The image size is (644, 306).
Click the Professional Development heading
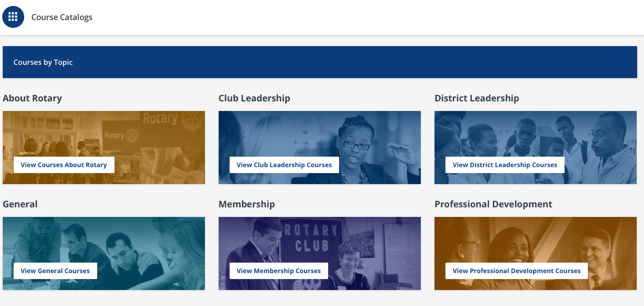coord(493,204)
